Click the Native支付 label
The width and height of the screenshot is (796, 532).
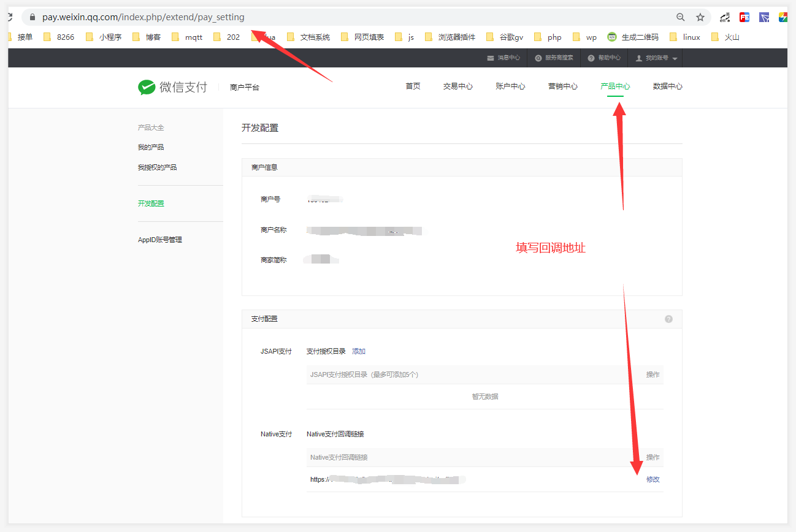[x=277, y=434]
